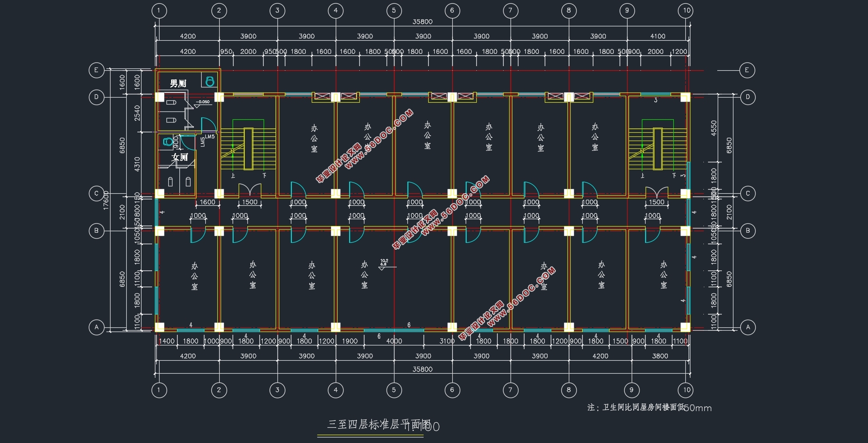This screenshot has width=868, height=443.
Task: Click the drawing title 三至四层标准层平面图
Action: (x=379, y=425)
